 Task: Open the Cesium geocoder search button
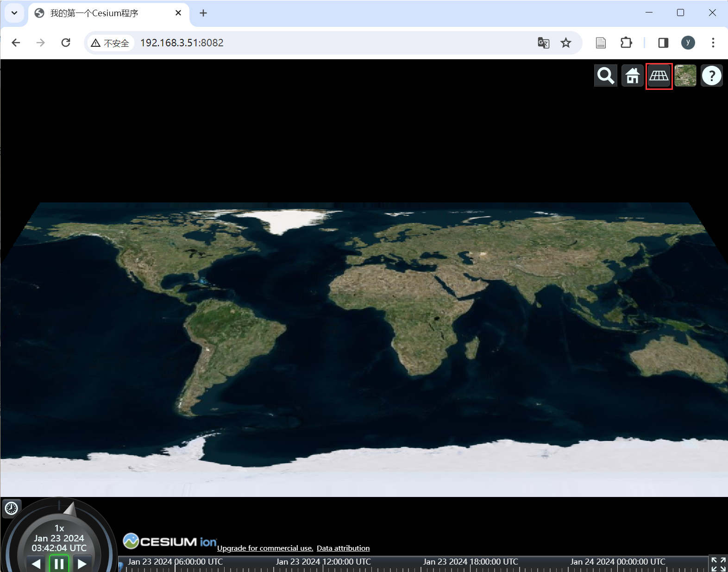tap(605, 75)
